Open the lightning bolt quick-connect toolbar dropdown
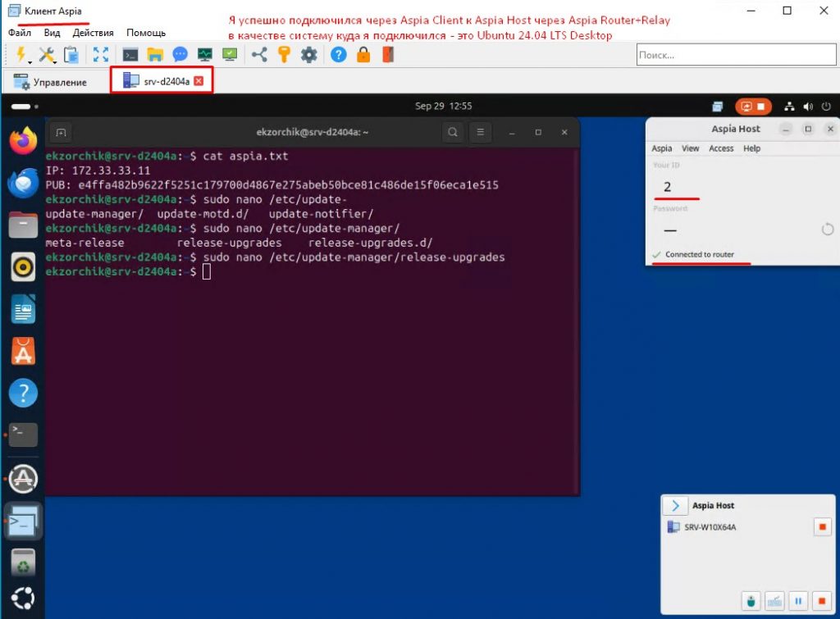Screen dimensions: 840x619 (22, 55)
